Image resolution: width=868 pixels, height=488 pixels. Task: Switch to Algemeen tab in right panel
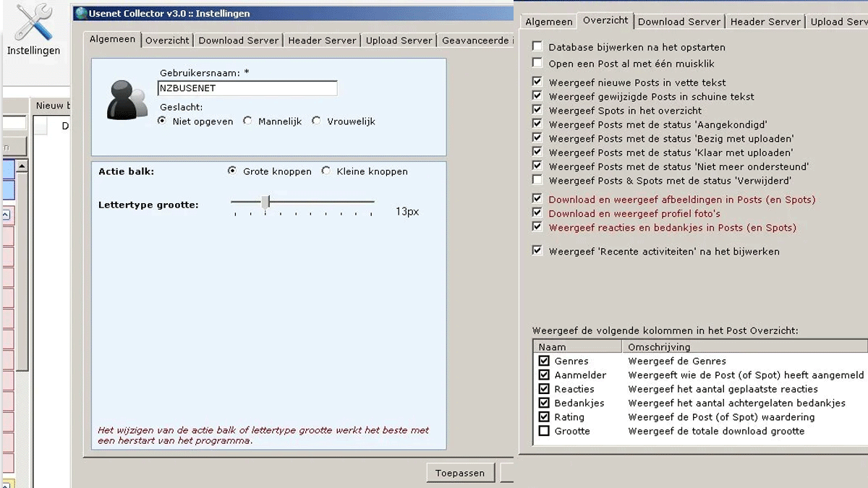point(548,22)
